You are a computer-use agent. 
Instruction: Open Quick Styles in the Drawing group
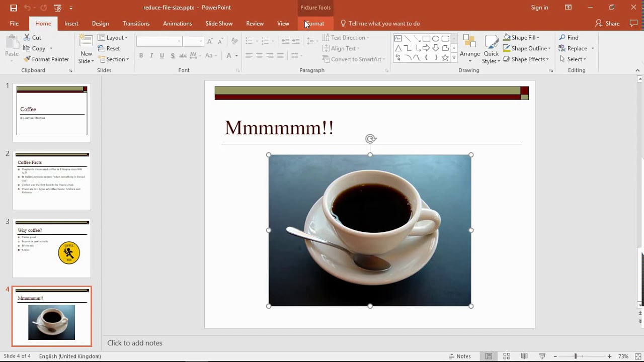coord(491,49)
